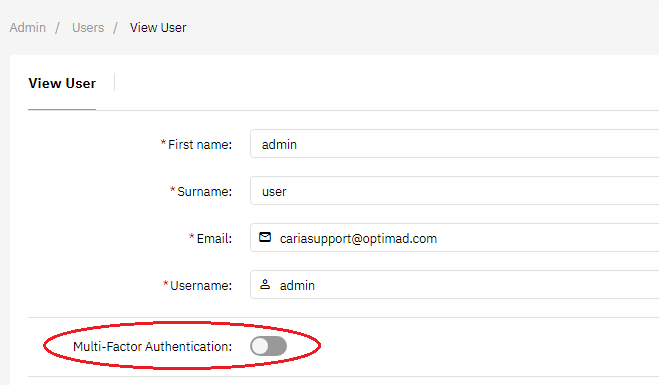Click the View User breadcrumb text
This screenshot has height=385, width=659.
tap(158, 28)
